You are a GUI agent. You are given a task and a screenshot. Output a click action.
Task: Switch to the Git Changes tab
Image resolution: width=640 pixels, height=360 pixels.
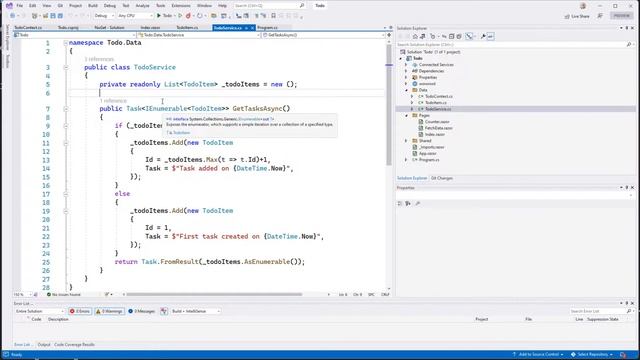(442, 178)
